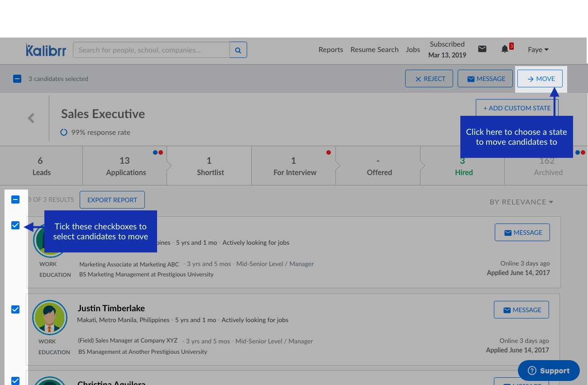Image resolution: width=588 pixels, height=385 pixels.
Task: Click the Move button to choose state
Action: click(x=540, y=79)
